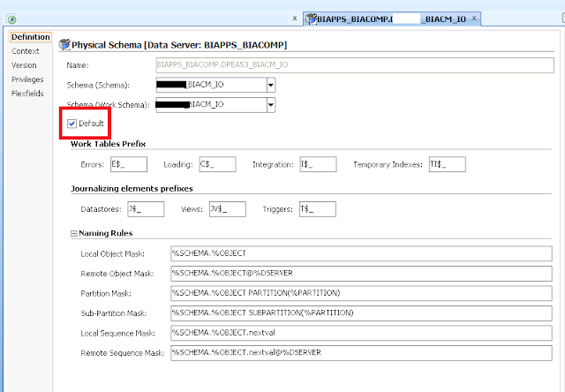This screenshot has width=565, height=392.
Task: Click the green icon on the left tab
Action: (x=11, y=19)
